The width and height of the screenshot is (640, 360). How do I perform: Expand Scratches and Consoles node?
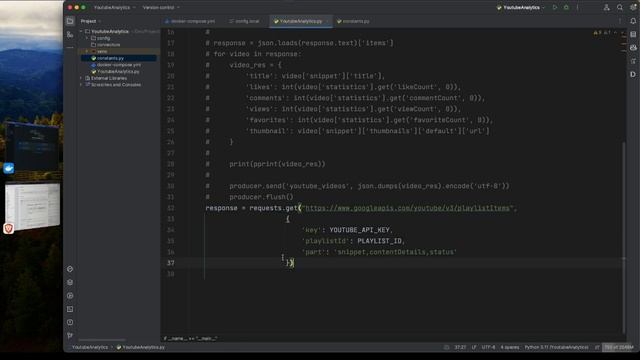click(x=81, y=84)
